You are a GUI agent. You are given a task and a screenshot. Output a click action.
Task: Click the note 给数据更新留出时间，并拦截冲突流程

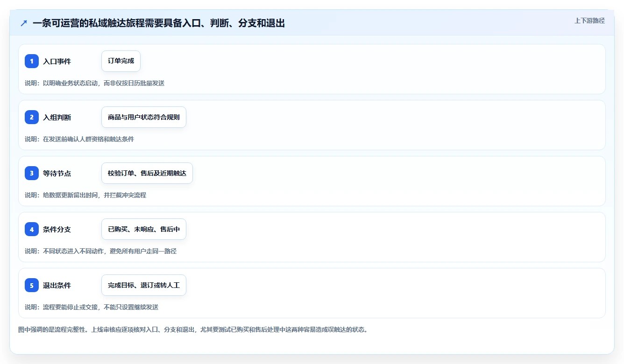point(94,195)
